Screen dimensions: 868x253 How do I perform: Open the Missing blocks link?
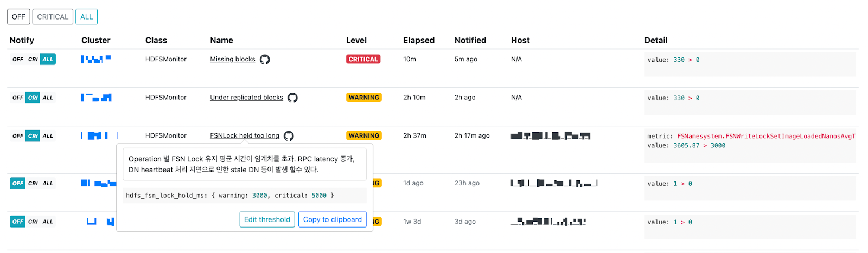tap(233, 59)
